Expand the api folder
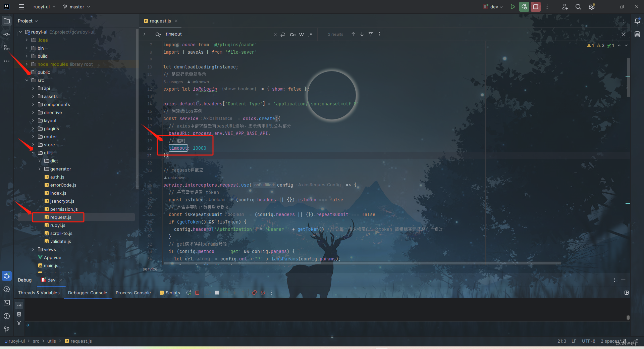Viewport: 644px width, 349px height. click(33, 88)
